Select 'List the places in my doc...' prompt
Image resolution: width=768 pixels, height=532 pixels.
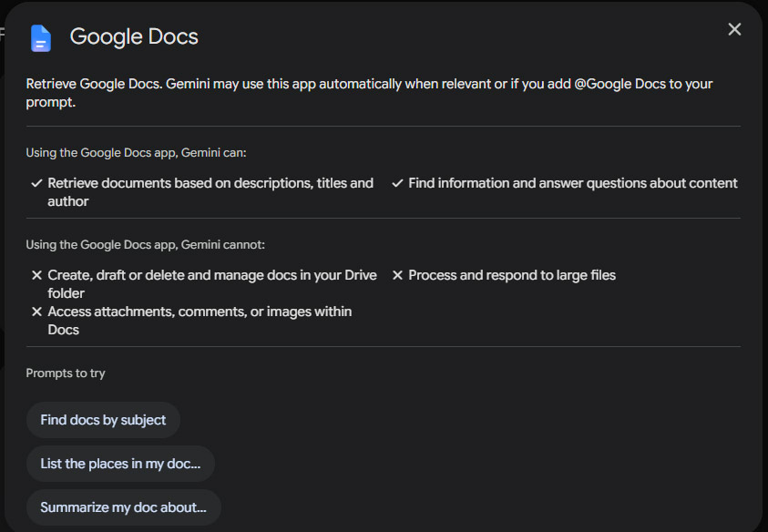coord(120,464)
